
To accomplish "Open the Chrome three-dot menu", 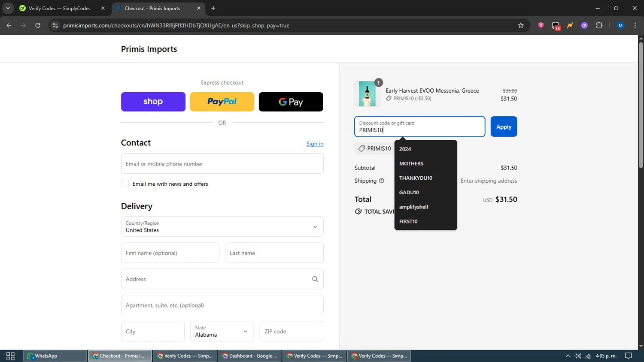I will [x=635, y=25].
